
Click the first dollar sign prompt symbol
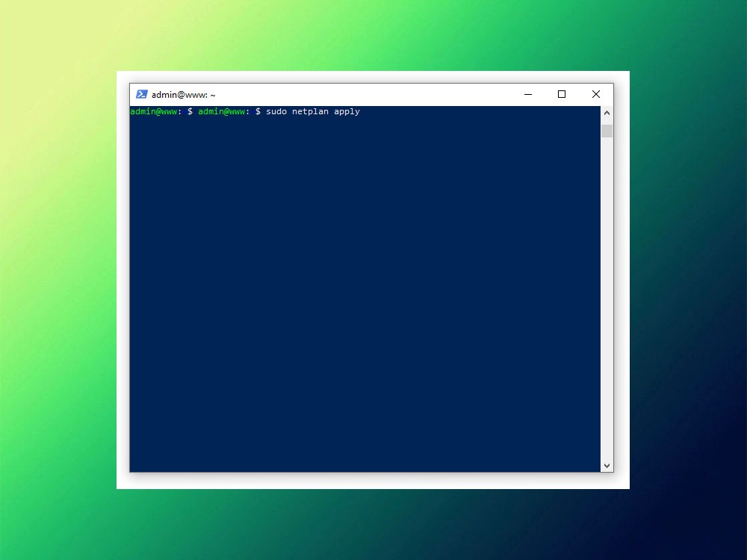(190, 111)
